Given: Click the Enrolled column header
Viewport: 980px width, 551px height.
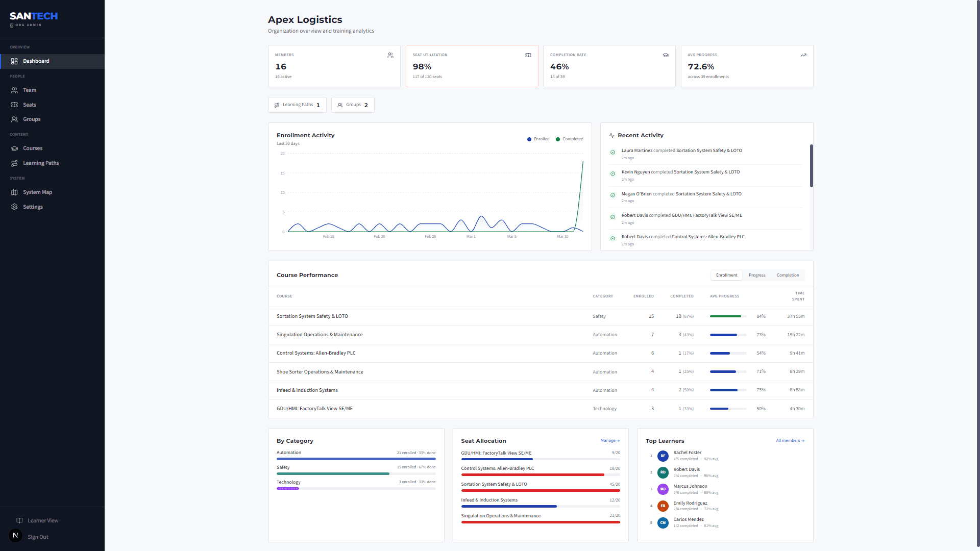Looking at the screenshot, I should [644, 296].
